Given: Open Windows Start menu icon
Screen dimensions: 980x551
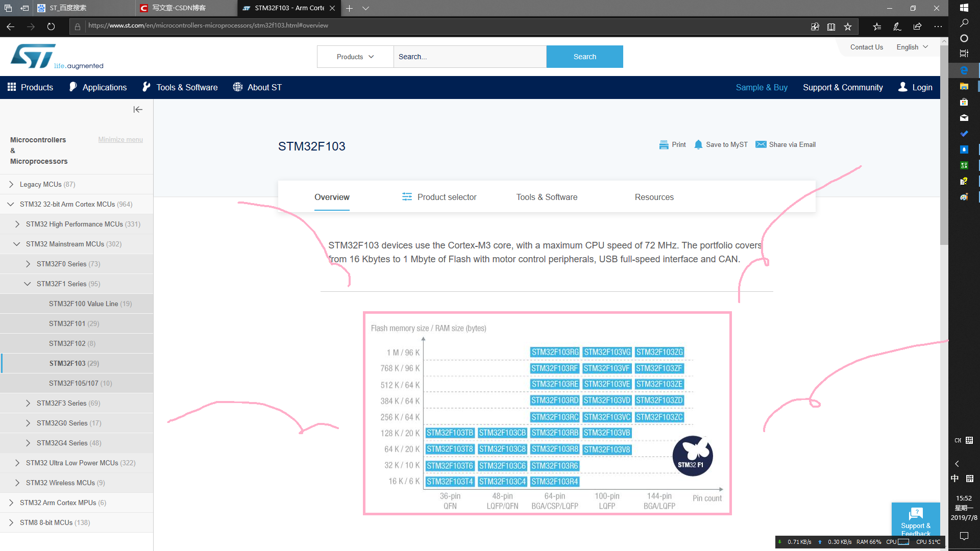Looking at the screenshot, I should (964, 8).
